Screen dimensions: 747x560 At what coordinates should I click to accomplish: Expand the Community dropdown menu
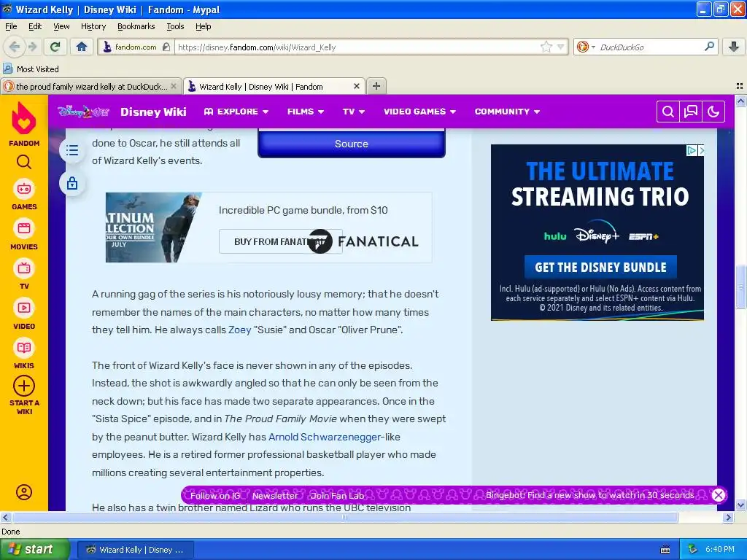507,112
